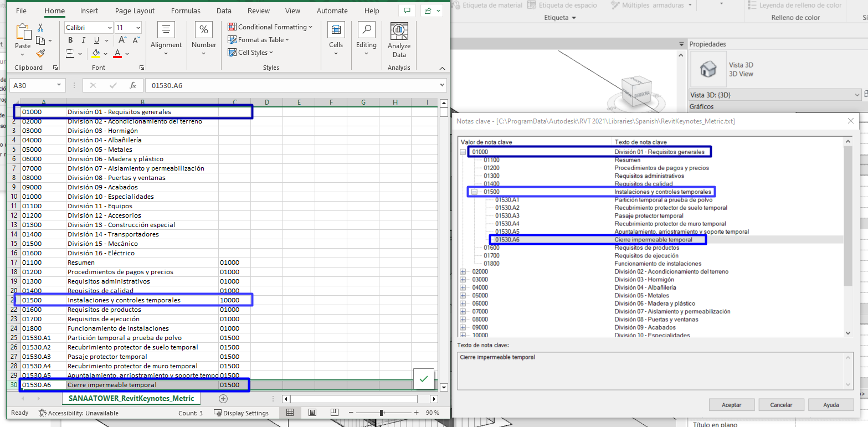Open the font size 11 dropdown

[138, 28]
